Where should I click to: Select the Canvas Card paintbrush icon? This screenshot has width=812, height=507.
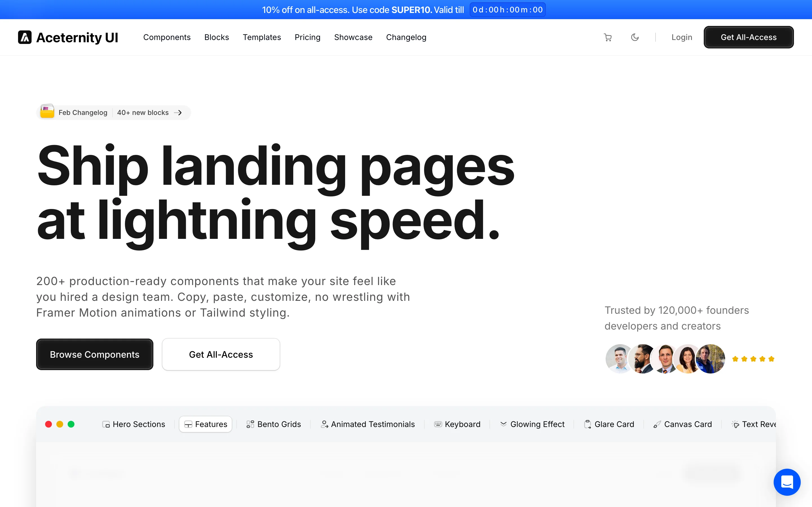(657, 424)
